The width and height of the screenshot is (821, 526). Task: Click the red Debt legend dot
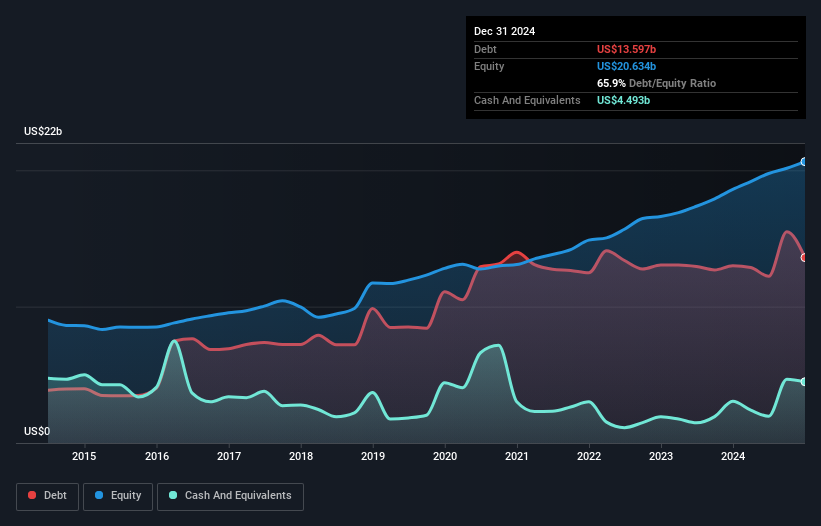point(32,495)
